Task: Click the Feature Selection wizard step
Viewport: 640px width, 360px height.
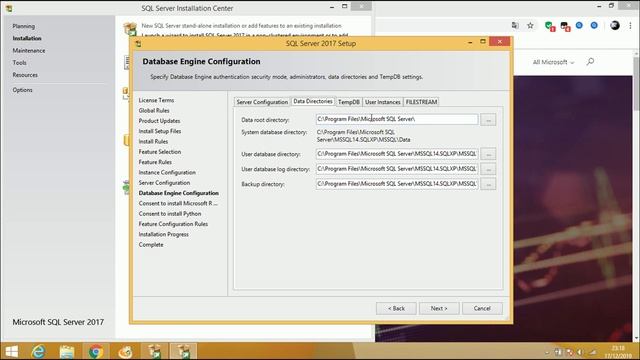Action: pyautogui.click(x=160, y=152)
